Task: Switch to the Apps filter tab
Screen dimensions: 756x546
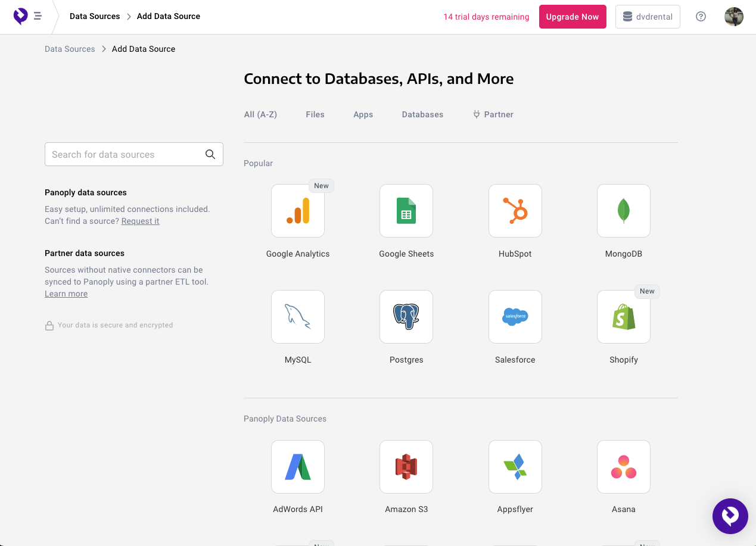Action: point(363,114)
